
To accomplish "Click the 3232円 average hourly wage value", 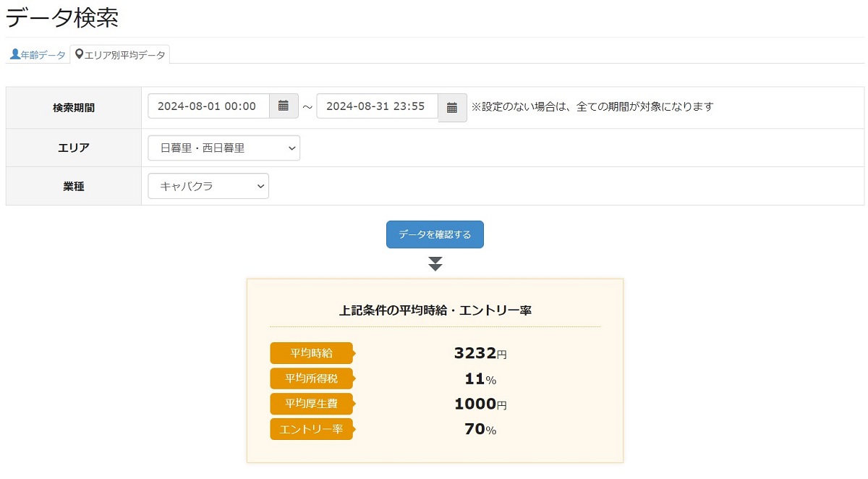I will 480,353.
